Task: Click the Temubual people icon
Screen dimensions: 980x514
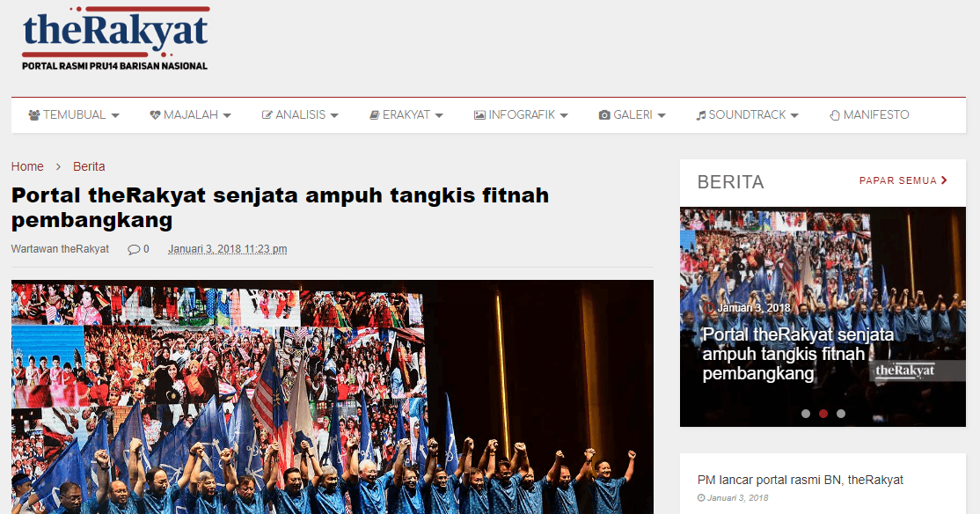Action: 34,115
